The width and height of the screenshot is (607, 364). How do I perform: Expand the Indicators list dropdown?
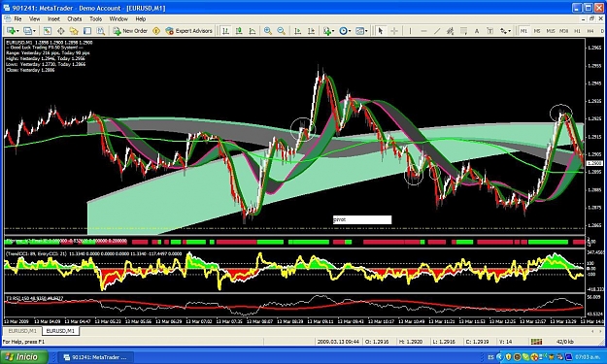(x=333, y=31)
